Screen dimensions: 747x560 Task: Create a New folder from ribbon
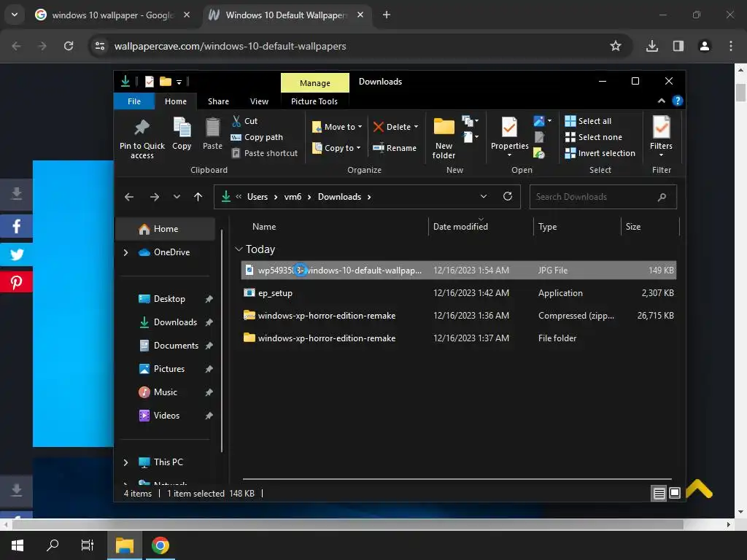point(444,138)
